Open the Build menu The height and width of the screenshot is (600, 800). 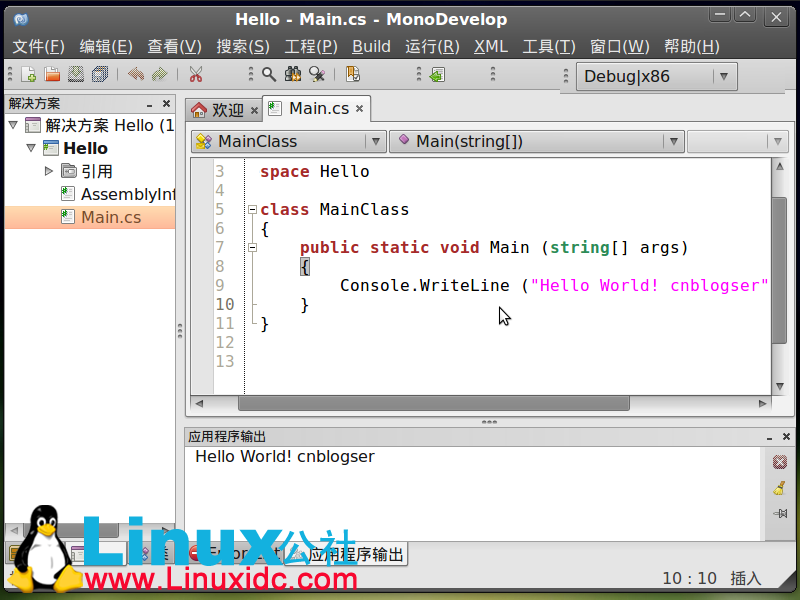tap(370, 46)
